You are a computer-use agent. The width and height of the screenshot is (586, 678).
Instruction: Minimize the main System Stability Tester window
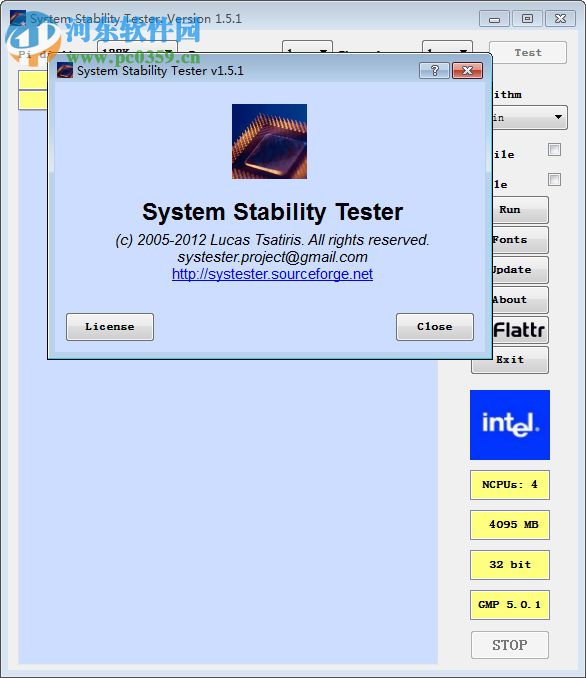click(x=495, y=19)
